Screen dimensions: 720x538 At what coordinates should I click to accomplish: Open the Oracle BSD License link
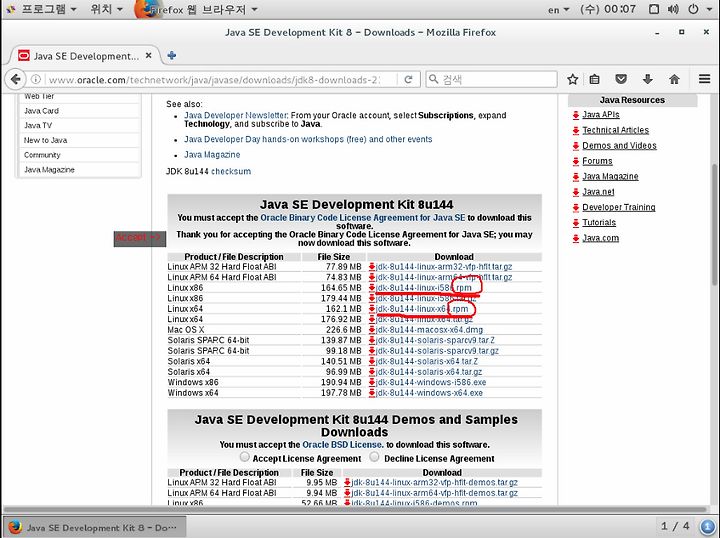click(342, 444)
